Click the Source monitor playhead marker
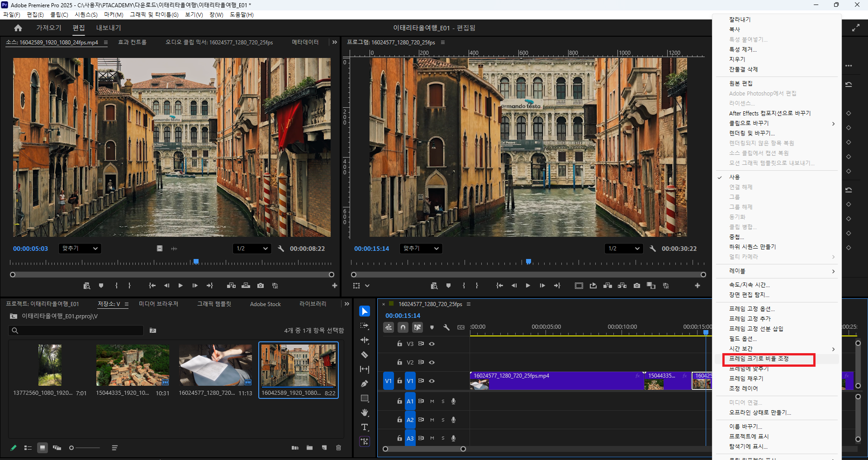Viewport: 868px width, 460px height. (x=196, y=262)
